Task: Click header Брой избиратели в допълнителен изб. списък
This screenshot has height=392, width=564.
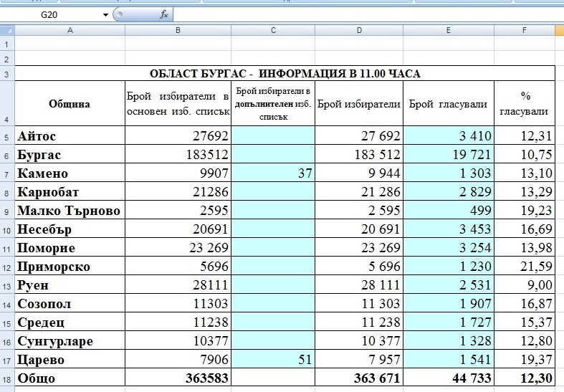Action: coord(273,104)
